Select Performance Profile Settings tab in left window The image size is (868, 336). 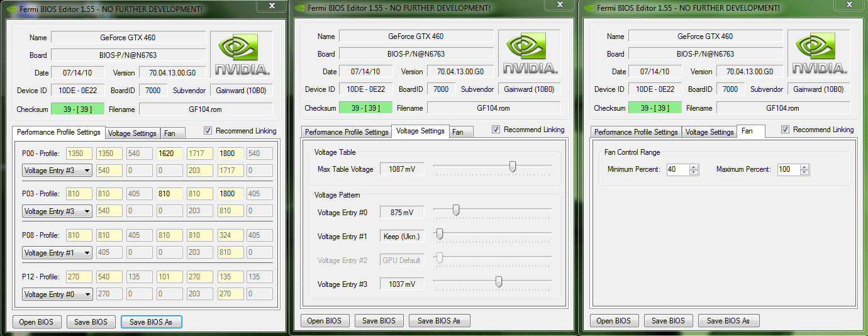[58, 132]
